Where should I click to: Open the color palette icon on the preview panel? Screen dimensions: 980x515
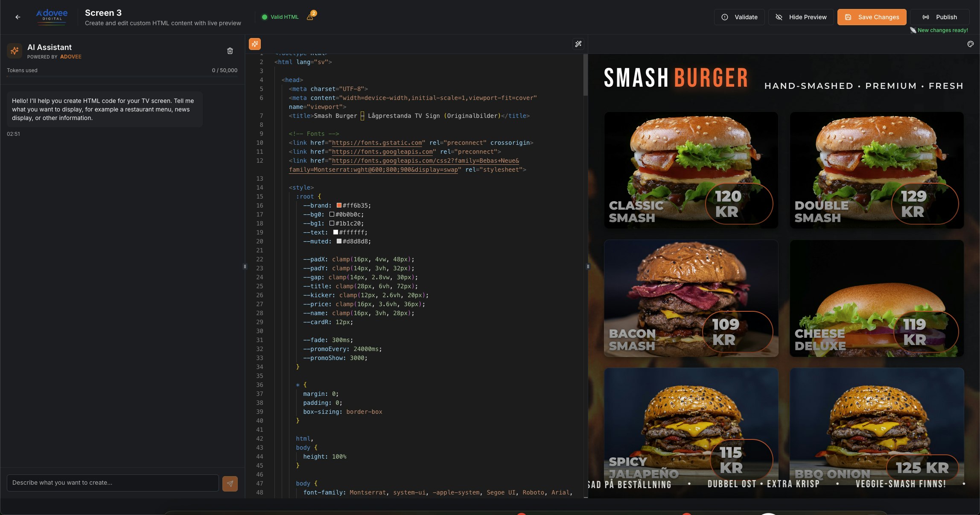pyautogui.click(x=971, y=44)
